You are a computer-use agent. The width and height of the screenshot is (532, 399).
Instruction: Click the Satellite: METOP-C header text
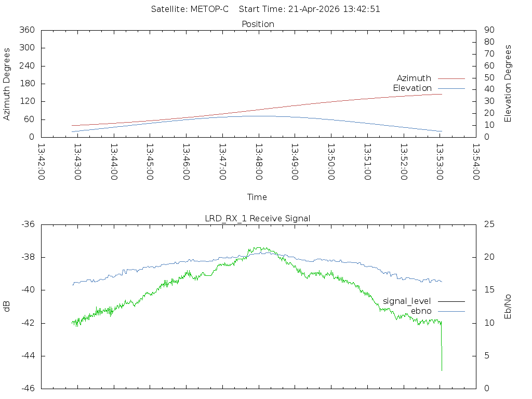coord(190,9)
